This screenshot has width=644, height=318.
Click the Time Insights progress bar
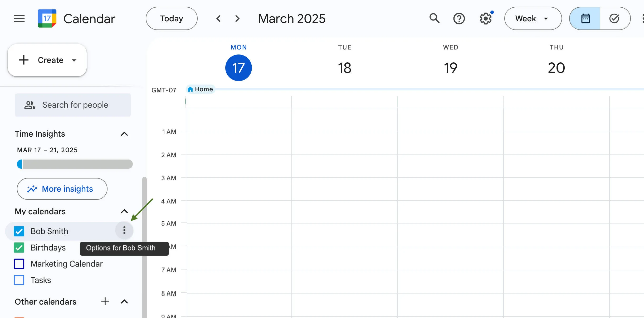(x=75, y=164)
